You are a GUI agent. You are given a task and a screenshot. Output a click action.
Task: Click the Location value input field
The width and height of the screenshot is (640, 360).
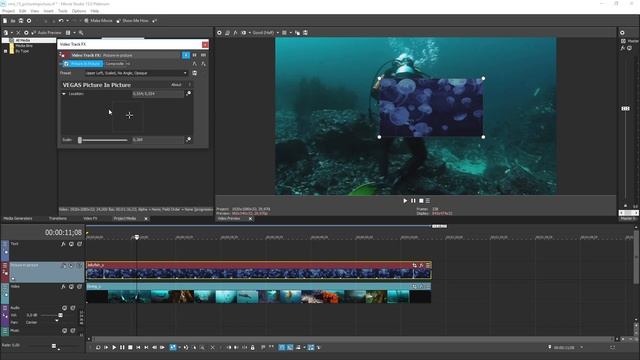(158, 94)
